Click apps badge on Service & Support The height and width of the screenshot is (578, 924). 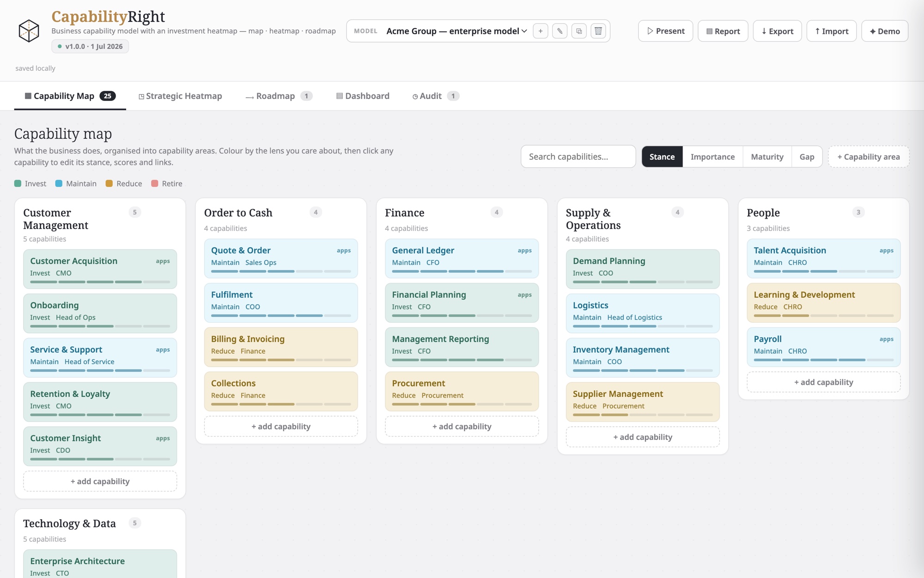(x=163, y=350)
